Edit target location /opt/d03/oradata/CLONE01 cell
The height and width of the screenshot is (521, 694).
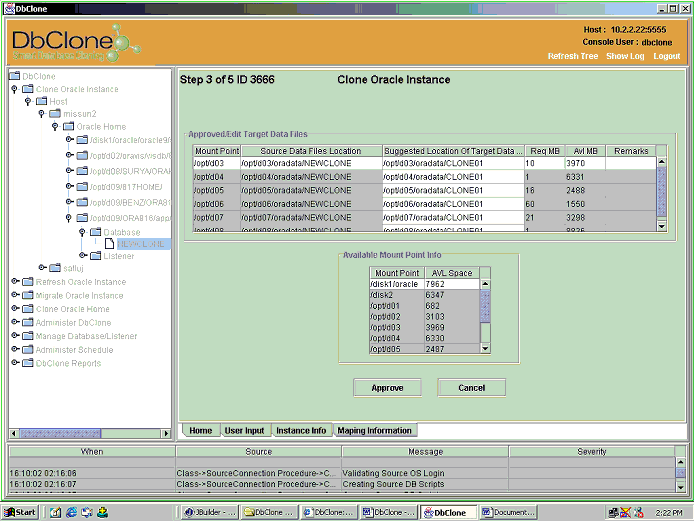[x=453, y=163]
